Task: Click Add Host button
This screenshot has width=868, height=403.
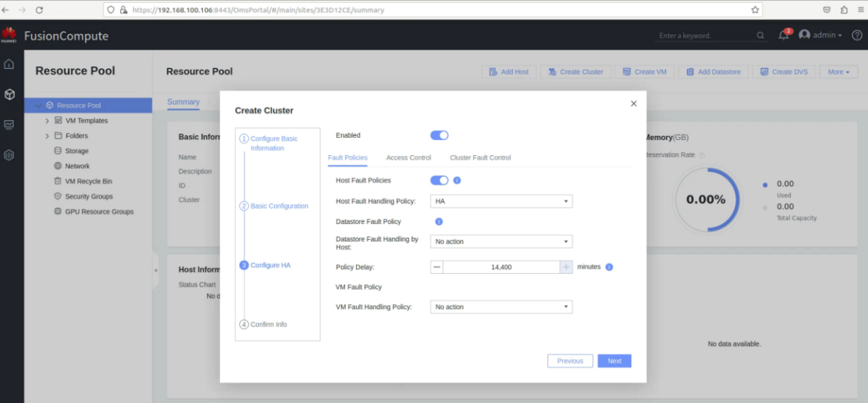Action: [x=508, y=72]
